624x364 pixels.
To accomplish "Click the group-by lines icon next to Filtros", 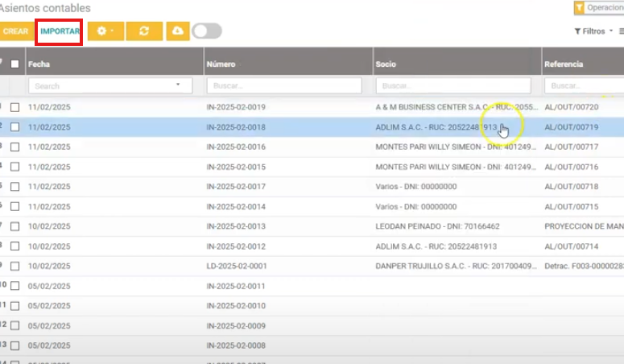I will (621, 31).
